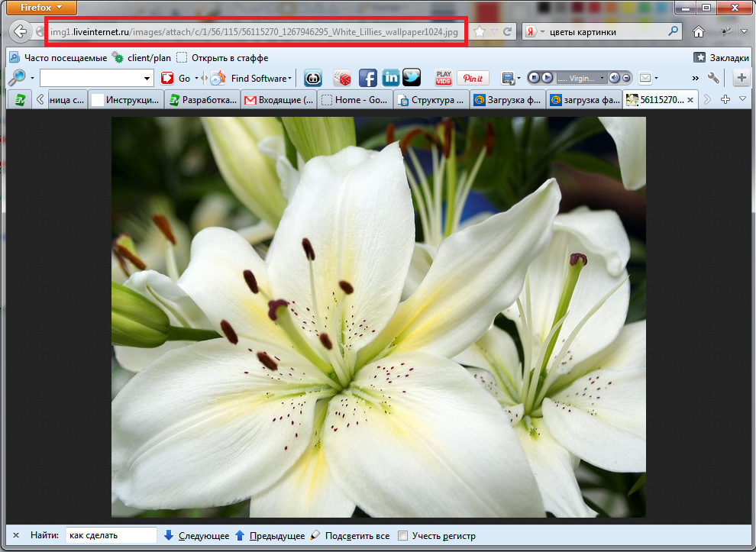
Task: Click the red dice games icon
Action: click(x=344, y=78)
